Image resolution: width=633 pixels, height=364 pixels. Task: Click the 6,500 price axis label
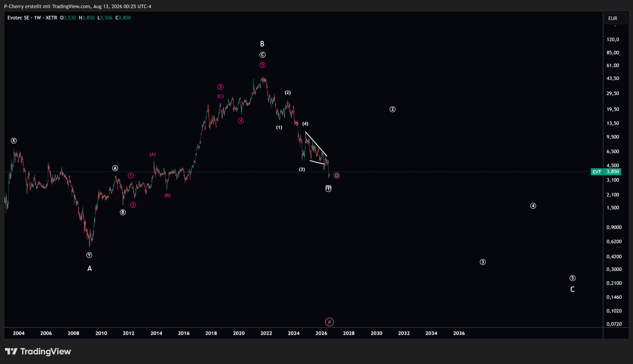coord(613,152)
